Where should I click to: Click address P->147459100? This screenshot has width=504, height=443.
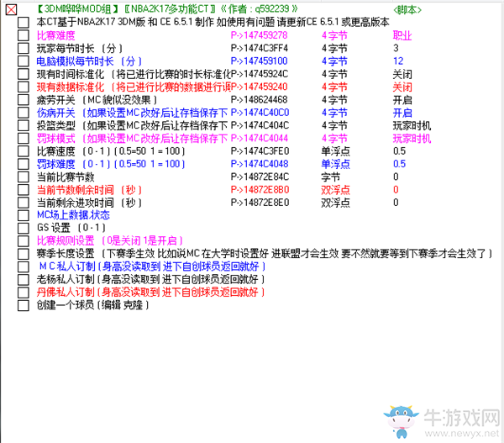click(x=259, y=61)
